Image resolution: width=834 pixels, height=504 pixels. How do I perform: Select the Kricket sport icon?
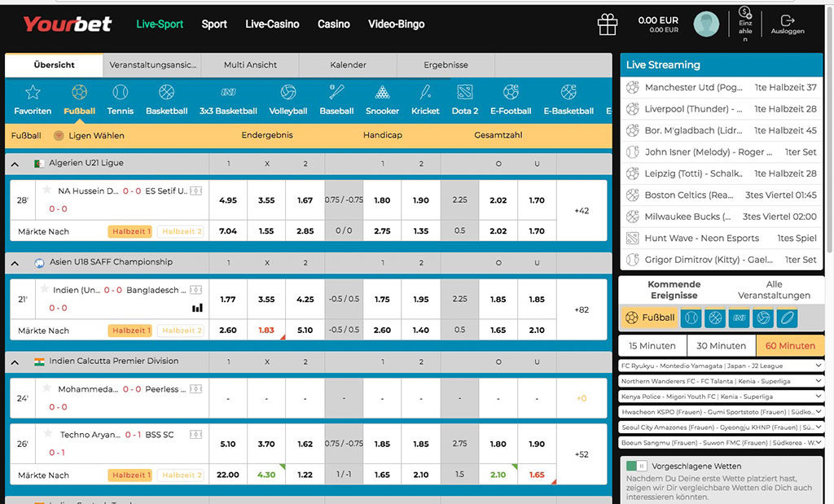pos(425,93)
